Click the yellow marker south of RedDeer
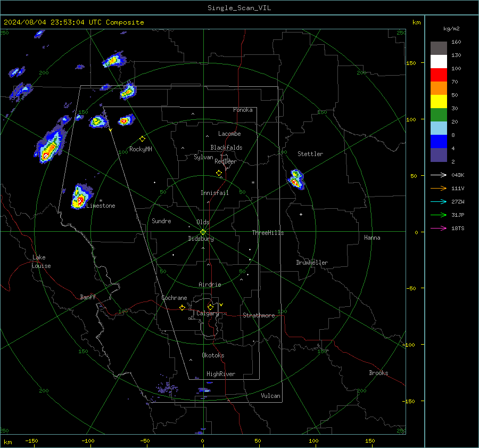 pos(219,173)
